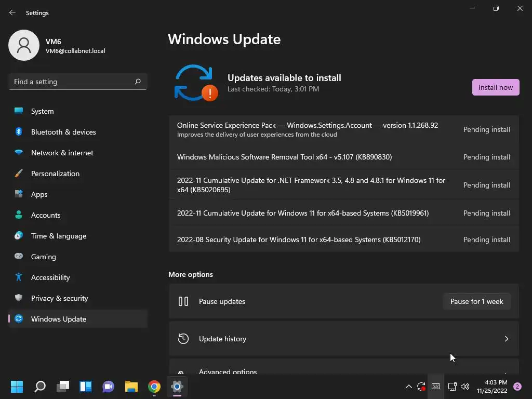Select Time & language label in sidebar
The image size is (532, 399).
[59, 236]
